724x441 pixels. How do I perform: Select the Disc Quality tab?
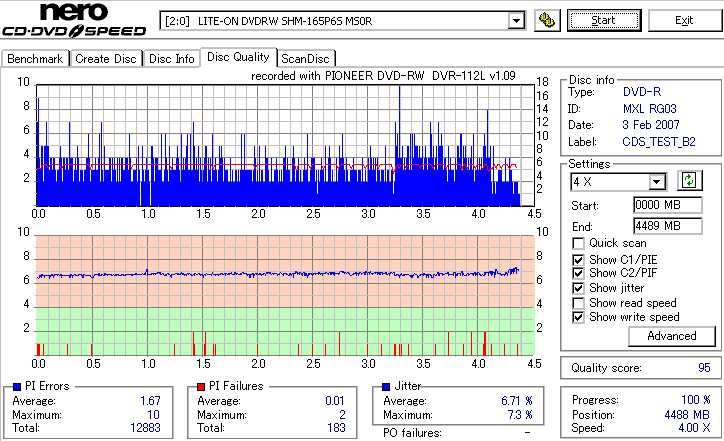(238, 57)
